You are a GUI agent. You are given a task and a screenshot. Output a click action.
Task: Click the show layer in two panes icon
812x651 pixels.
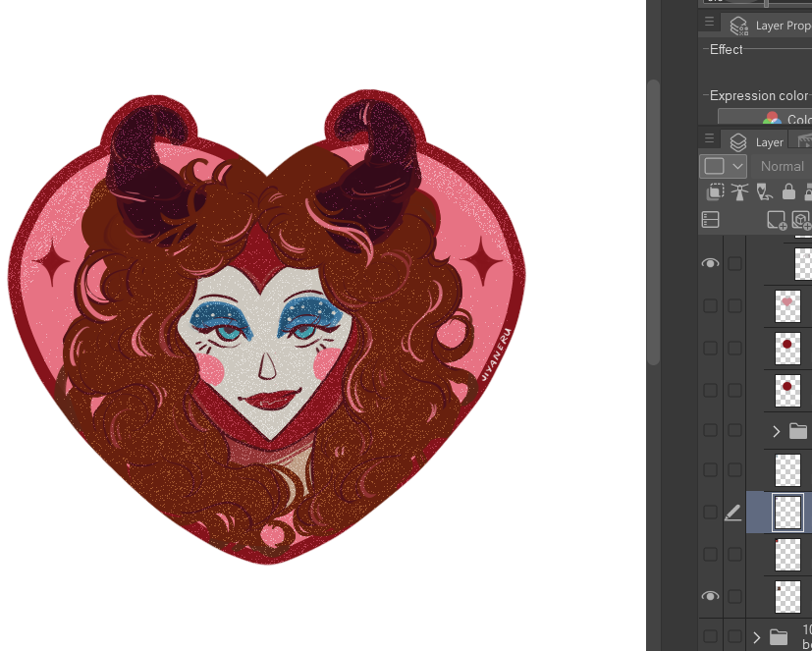(710, 220)
